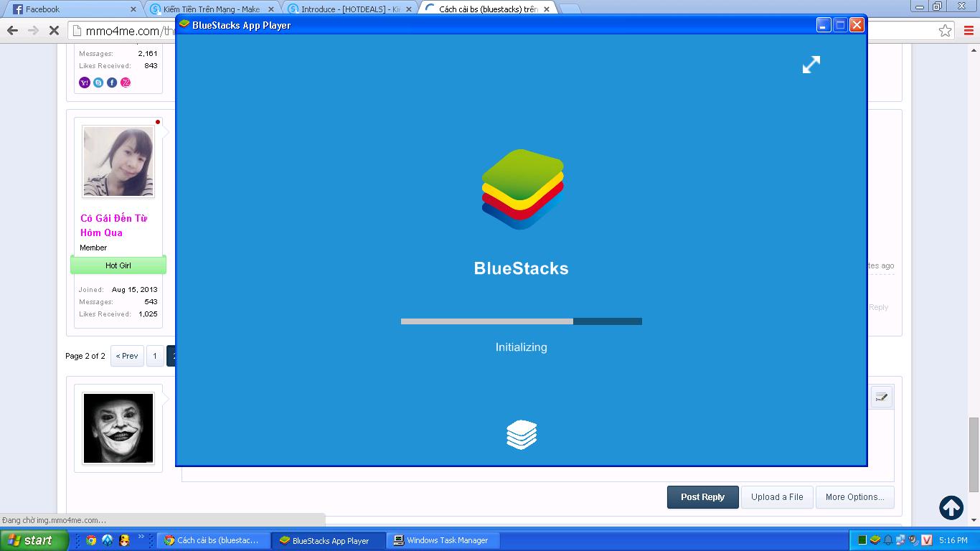Open Cô Gái Đến Từ Hôm Qua profile link
Viewport: 980px width, 551px height.
[x=113, y=225]
